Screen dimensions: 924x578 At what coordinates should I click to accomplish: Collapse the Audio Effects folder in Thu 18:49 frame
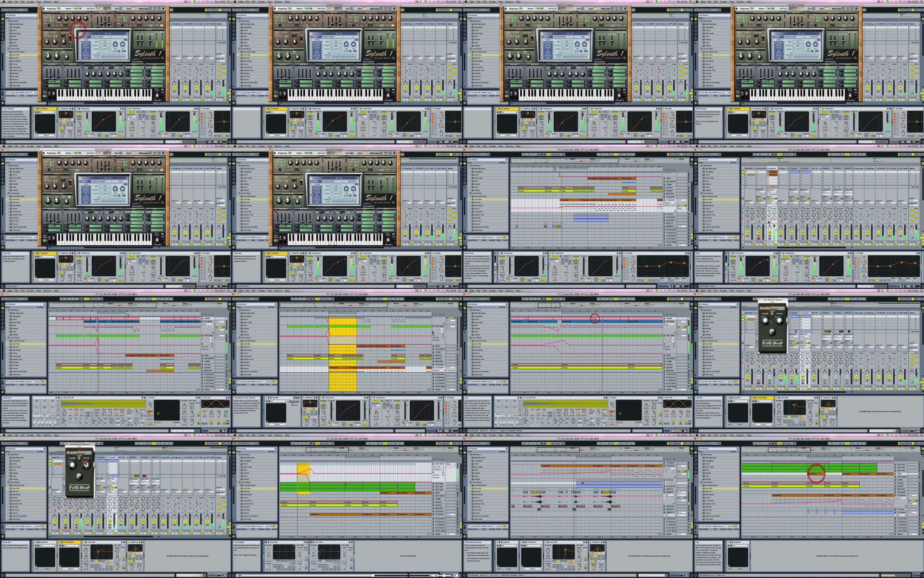8,49
